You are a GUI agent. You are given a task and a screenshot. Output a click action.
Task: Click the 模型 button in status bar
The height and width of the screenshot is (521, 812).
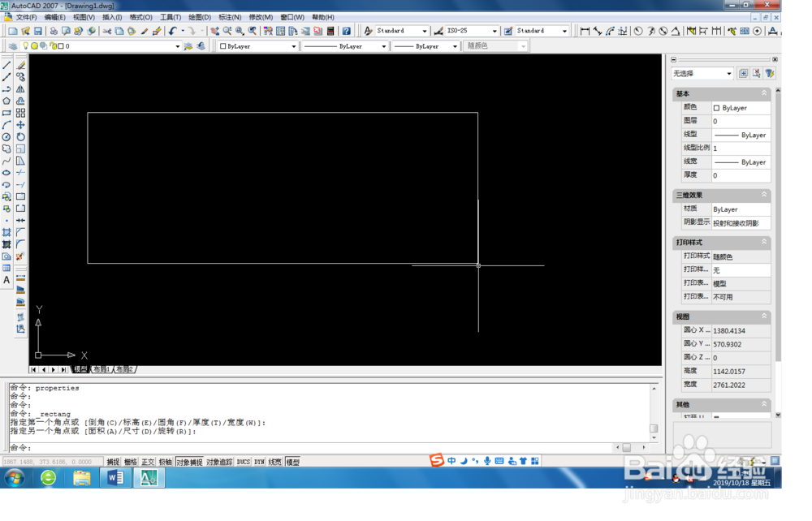click(x=293, y=462)
